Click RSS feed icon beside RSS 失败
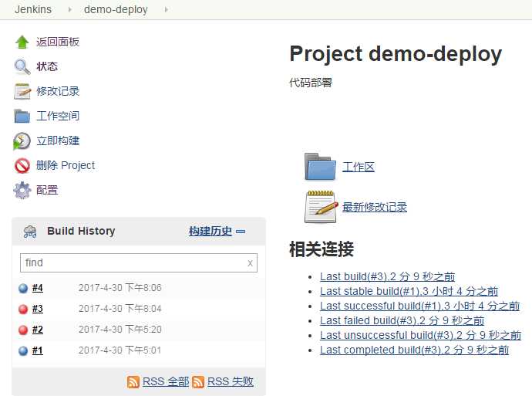Viewport: 532px width, 396px height. pyautogui.click(x=198, y=382)
